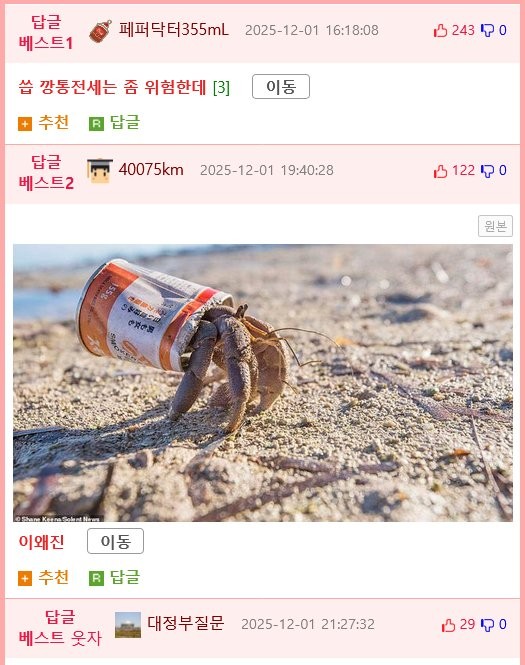Downvote the 40075km comment
Viewport: 525px width, 665px height.
(x=487, y=171)
